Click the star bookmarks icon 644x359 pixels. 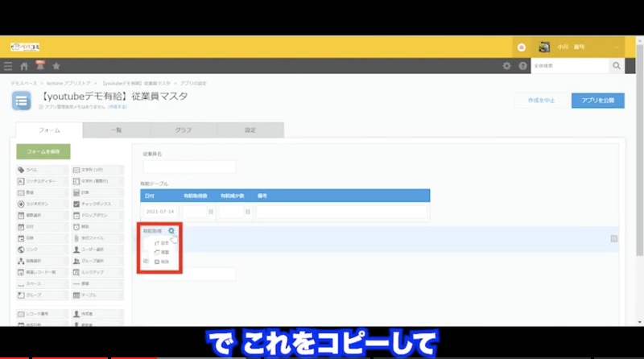coord(56,66)
